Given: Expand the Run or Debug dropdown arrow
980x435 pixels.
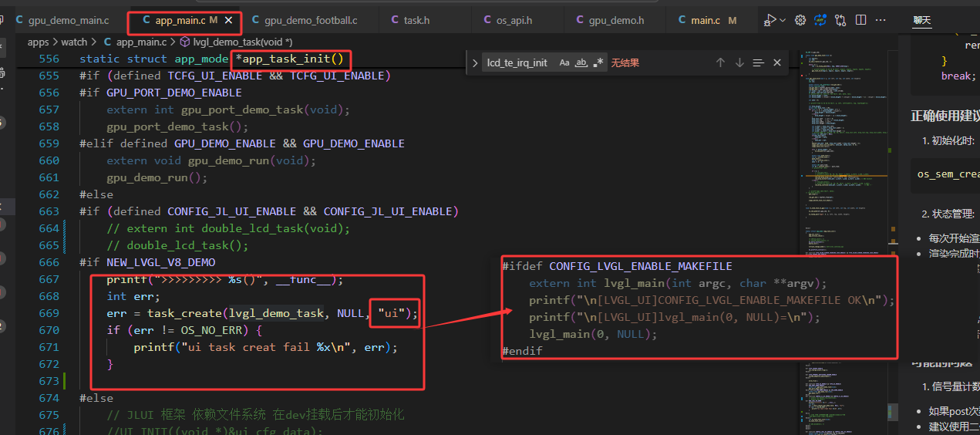Looking at the screenshot, I should [x=783, y=20].
